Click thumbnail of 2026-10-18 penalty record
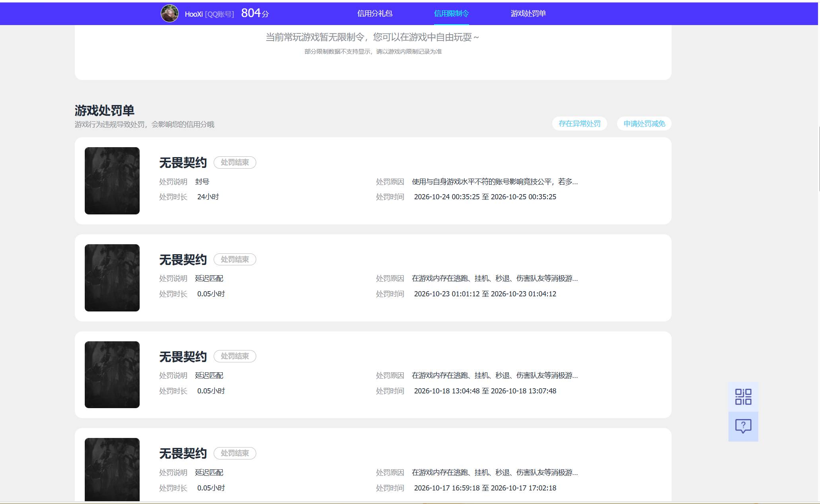The image size is (820, 504). click(112, 375)
